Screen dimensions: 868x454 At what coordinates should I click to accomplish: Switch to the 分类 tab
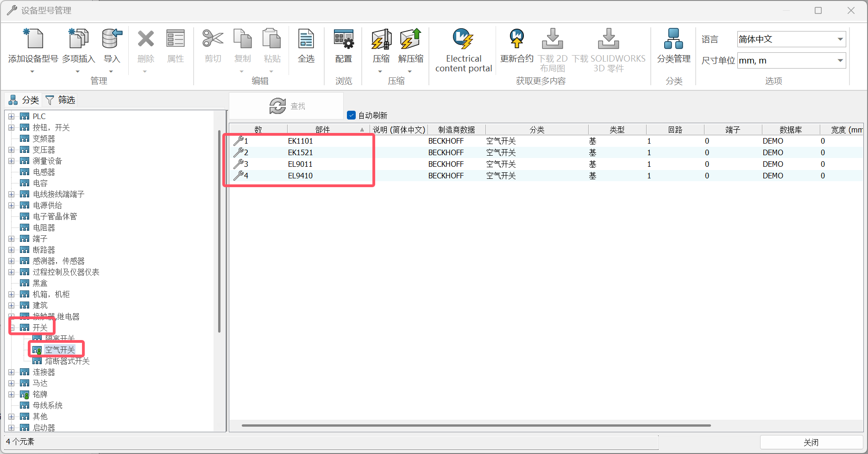click(24, 100)
